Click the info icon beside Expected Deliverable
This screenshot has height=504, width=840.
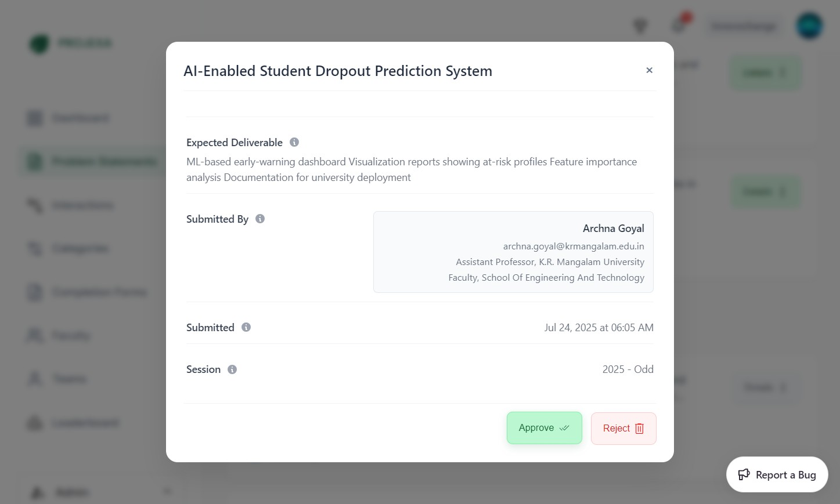(x=294, y=142)
